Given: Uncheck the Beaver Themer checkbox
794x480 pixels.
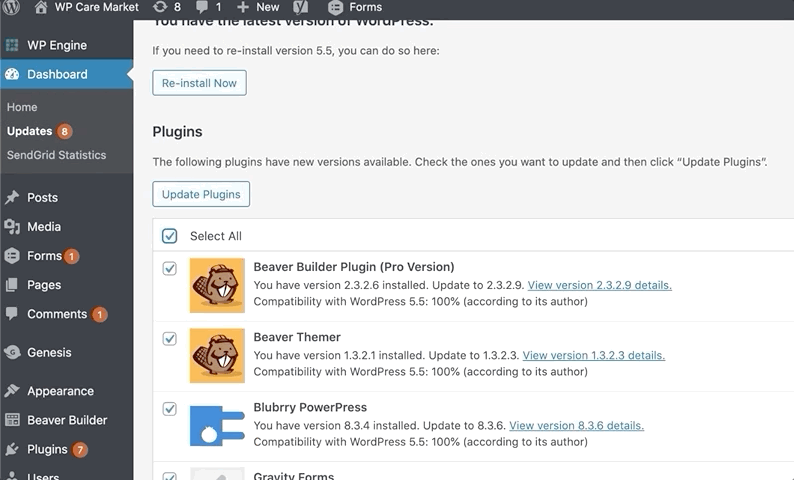Looking at the screenshot, I should (x=170, y=338).
